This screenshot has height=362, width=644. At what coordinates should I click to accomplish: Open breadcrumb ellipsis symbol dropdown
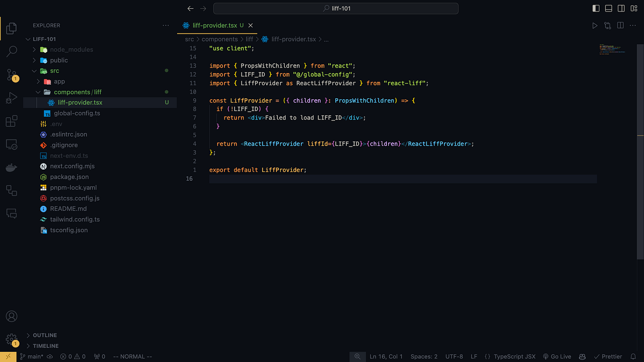pyautogui.click(x=326, y=40)
